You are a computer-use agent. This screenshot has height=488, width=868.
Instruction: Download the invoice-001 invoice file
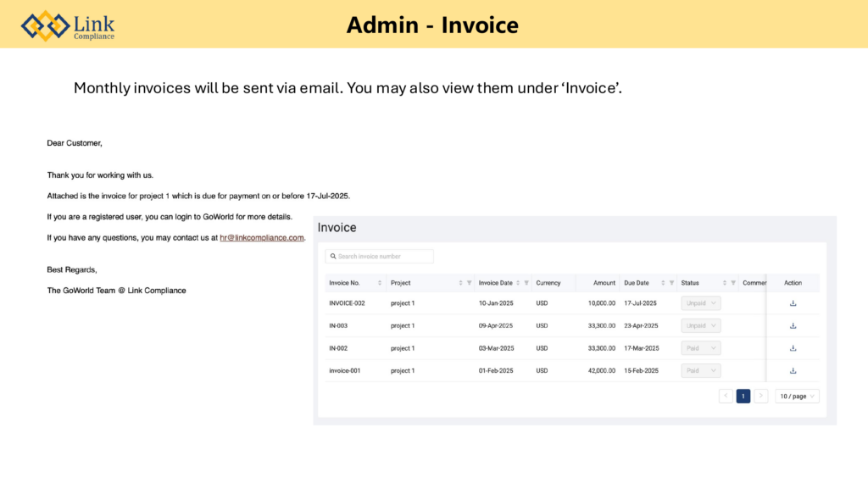pyautogui.click(x=793, y=371)
